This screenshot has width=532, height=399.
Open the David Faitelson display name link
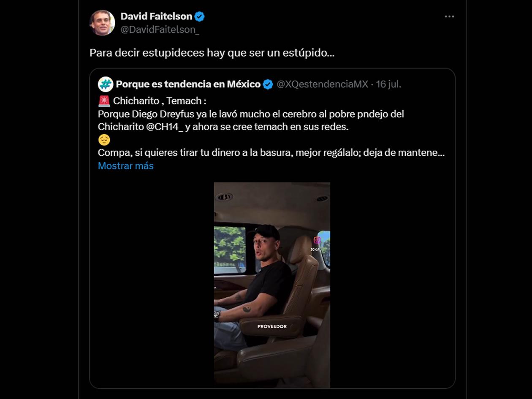tap(156, 16)
